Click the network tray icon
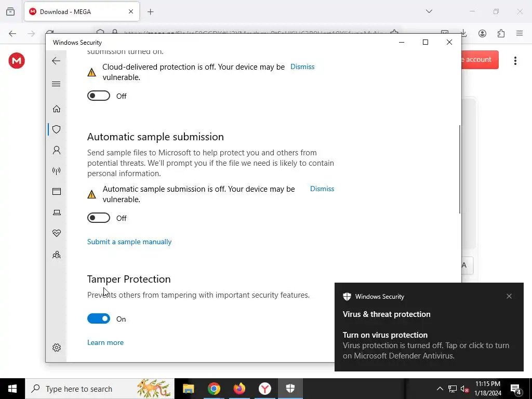532x399 pixels. click(453, 389)
